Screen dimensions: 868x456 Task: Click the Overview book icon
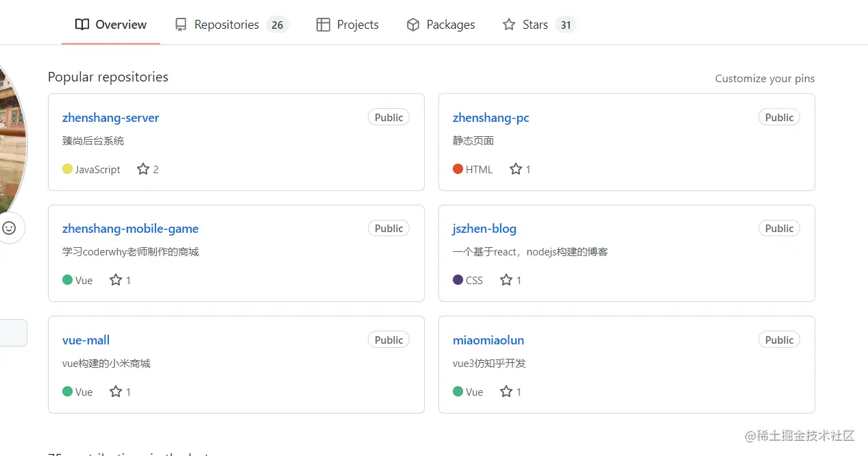click(x=82, y=25)
